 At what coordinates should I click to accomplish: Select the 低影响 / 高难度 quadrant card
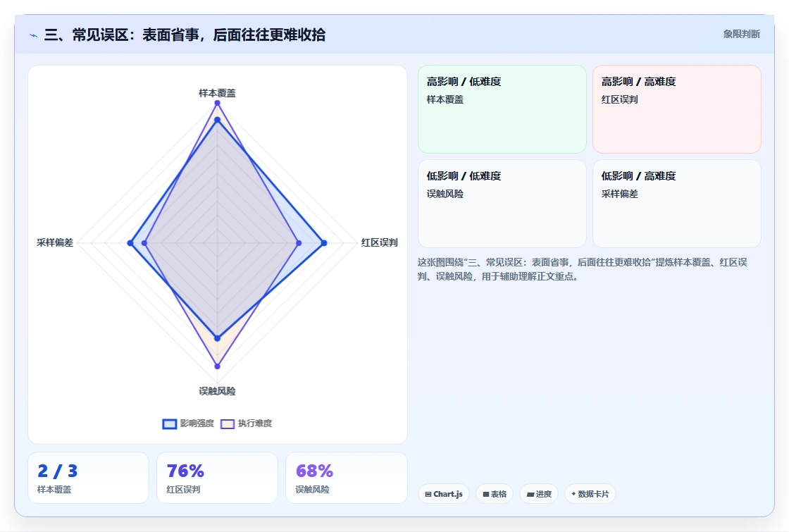pyautogui.click(x=677, y=204)
